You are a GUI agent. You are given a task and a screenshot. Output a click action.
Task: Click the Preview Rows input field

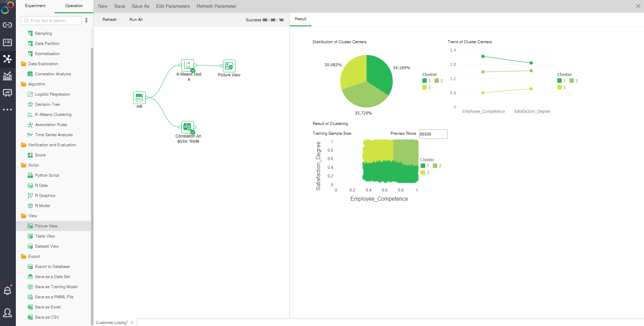(433, 134)
